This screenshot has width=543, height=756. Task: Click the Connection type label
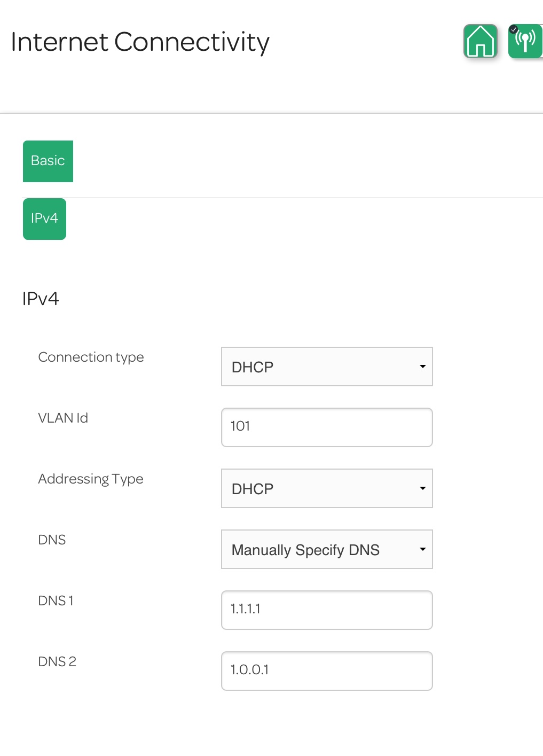[91, 357]
